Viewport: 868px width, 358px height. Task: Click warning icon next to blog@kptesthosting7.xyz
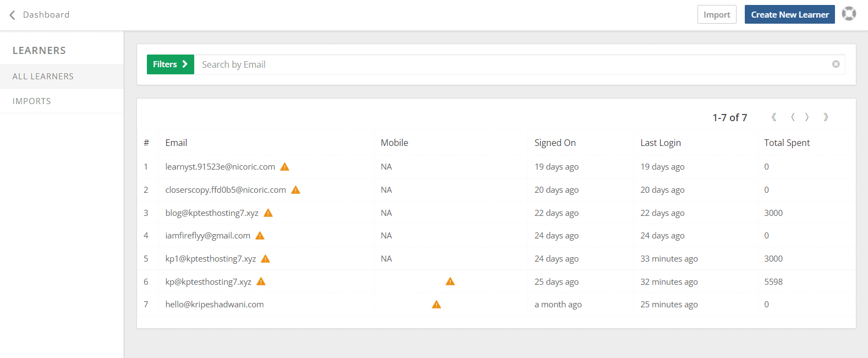(x=268, y=213)
